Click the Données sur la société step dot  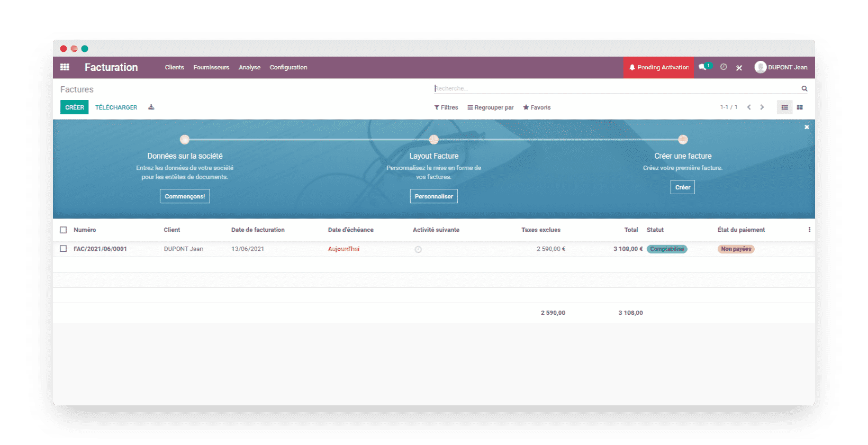pyautogui.click(x=185, y=140)
